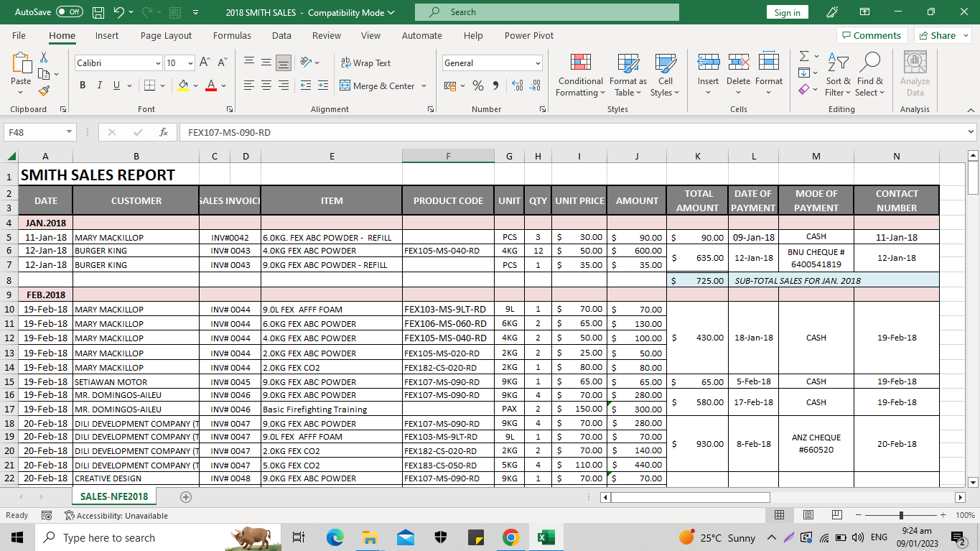Switch to the Data tab

pyautogui.click(x=281, y=35)
